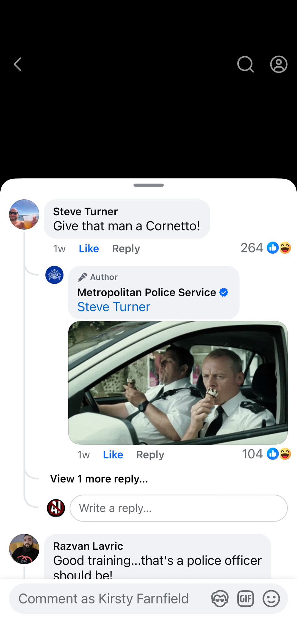Show reactions on Steve Turner's comment (264)
This screenshot has height=644, width=297.
pyautogui.click(x=266, y=248)
